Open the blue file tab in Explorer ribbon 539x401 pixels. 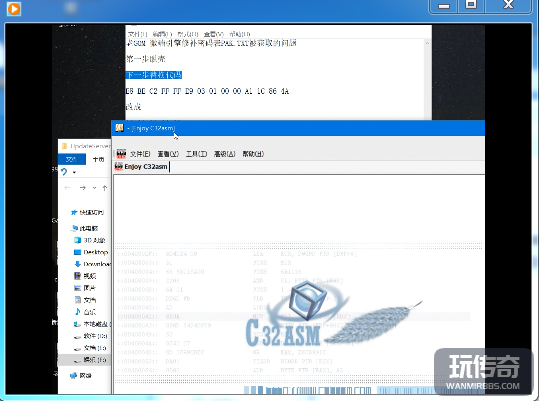pyautogui.click(x=71, y=159)
